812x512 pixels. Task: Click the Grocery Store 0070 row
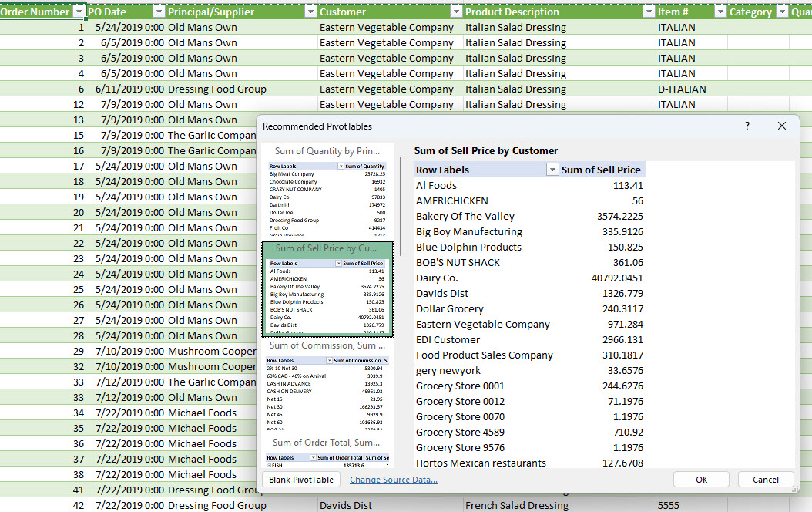pos(530,416)
